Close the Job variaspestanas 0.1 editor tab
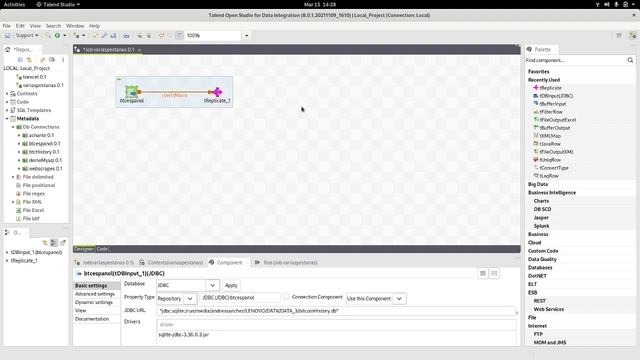 139,50
